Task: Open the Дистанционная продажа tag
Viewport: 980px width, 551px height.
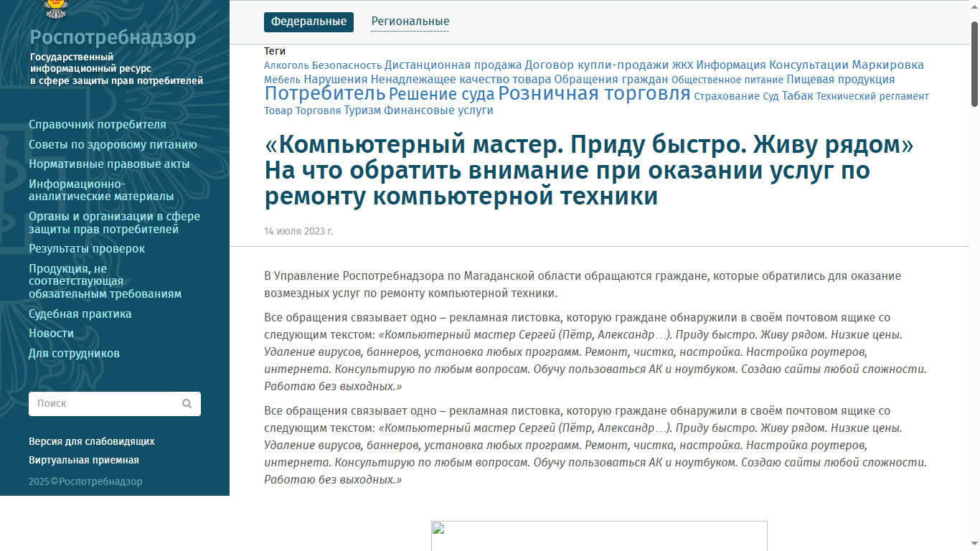Action: coord(453,65)
